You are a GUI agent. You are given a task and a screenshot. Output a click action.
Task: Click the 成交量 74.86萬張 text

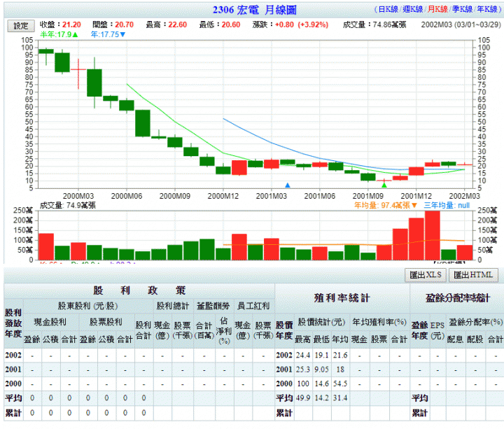point(374,24)
